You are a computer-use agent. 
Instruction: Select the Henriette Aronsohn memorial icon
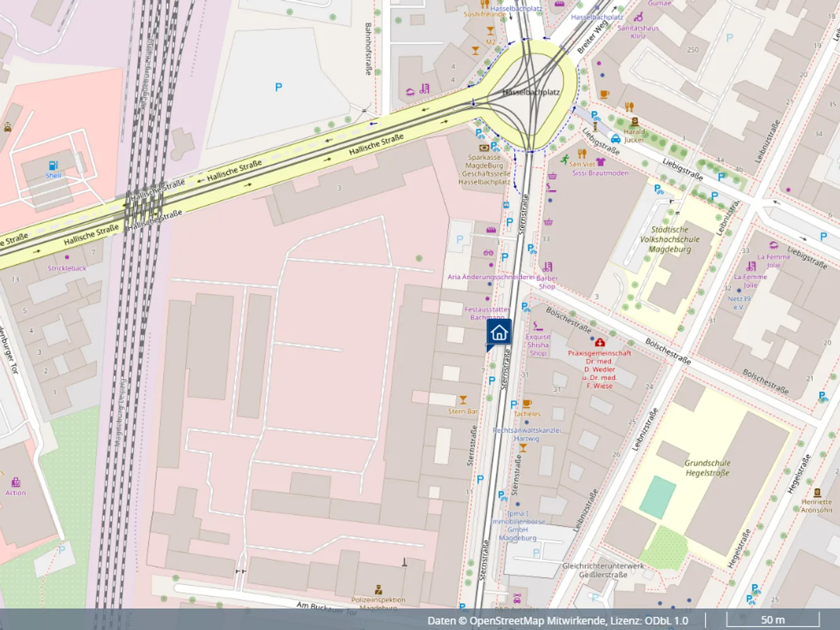(x=817, y=492)
